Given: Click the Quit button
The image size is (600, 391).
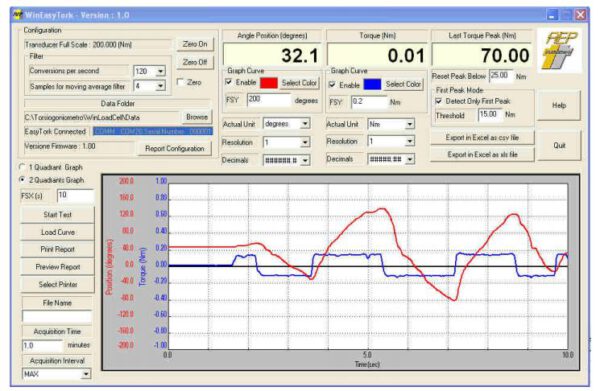Looking at the screenshot, I should pyautogui.click(x=559, y=145).
